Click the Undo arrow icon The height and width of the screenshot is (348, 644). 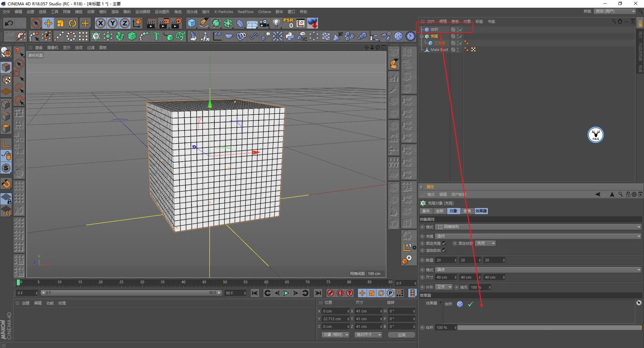9,23
